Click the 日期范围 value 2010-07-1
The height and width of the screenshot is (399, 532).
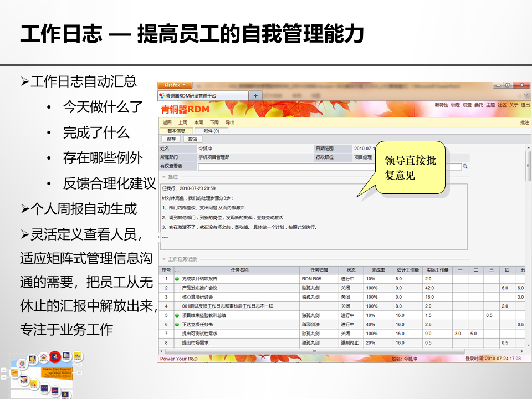point(364,149)
